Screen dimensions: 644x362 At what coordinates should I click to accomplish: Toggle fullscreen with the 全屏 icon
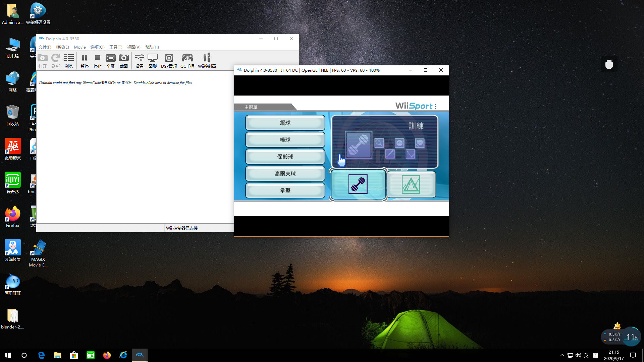111,61
